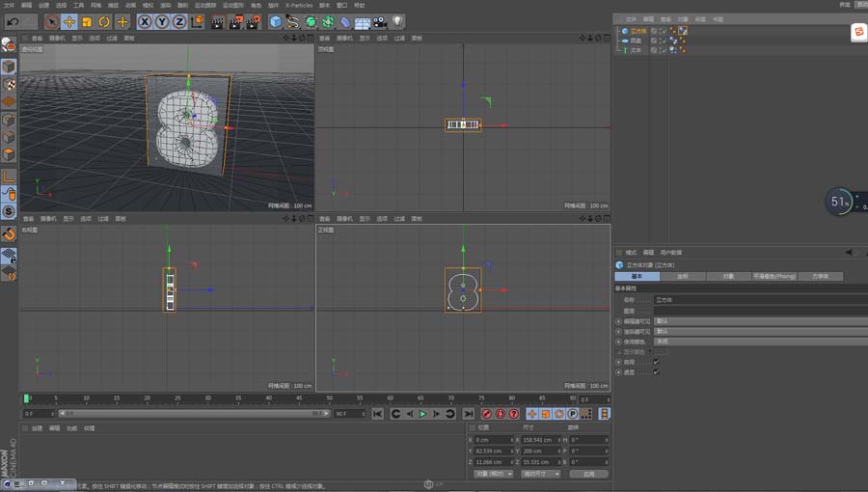Click the Render to Picture Viewer clapperboard
Screen dimensions: 868x492
(234, 21)
